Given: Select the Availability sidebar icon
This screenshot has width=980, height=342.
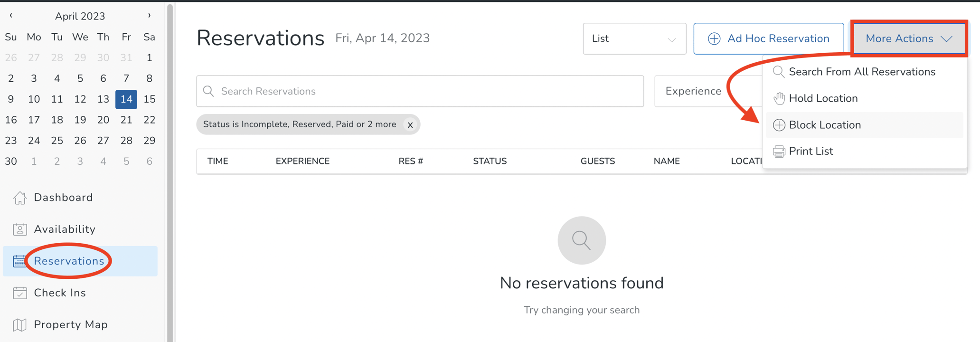Looking at the screenshot, I should [x=19, y=229].
